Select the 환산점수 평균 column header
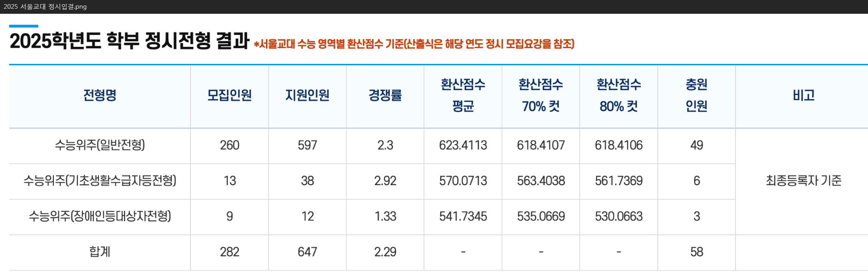 tap(463, 96)
